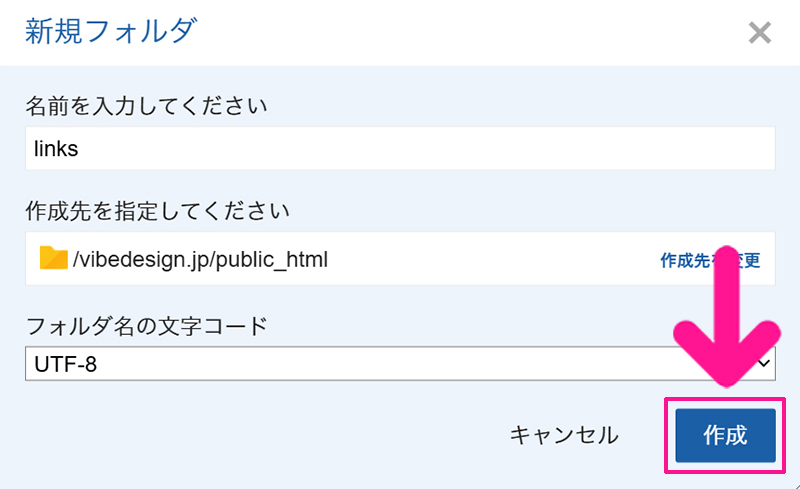Click the 作成先を指定してください label
Viewport: 800px width, 489px height.
point(156,211)
